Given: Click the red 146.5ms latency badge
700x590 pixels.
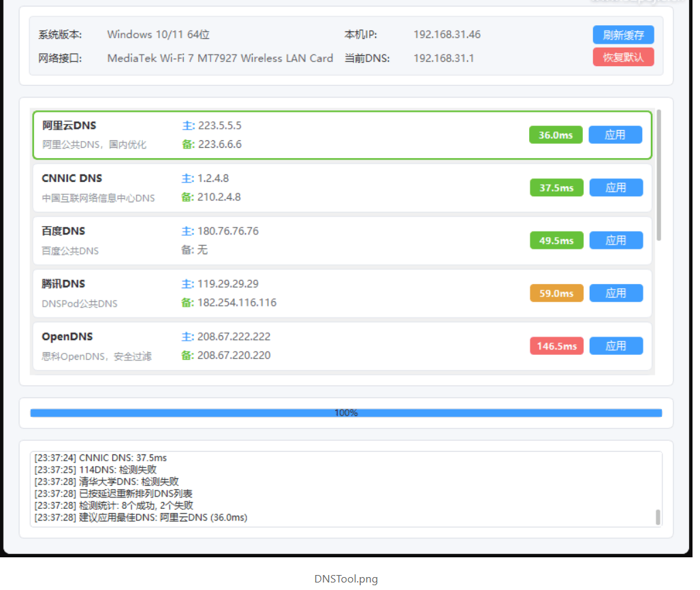Looking at the screenshot, I should click(x=557, y=345).
